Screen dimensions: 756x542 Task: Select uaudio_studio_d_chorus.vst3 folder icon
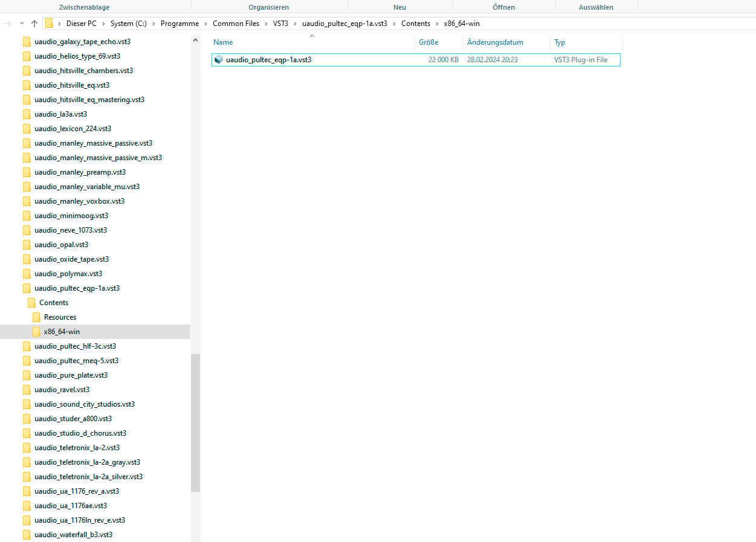click(27, 433)
